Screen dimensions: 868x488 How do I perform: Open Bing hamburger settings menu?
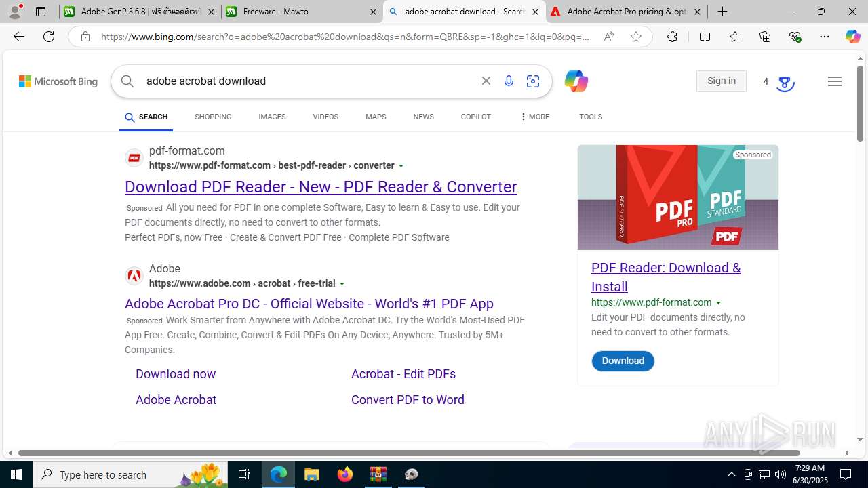point(835,81)
